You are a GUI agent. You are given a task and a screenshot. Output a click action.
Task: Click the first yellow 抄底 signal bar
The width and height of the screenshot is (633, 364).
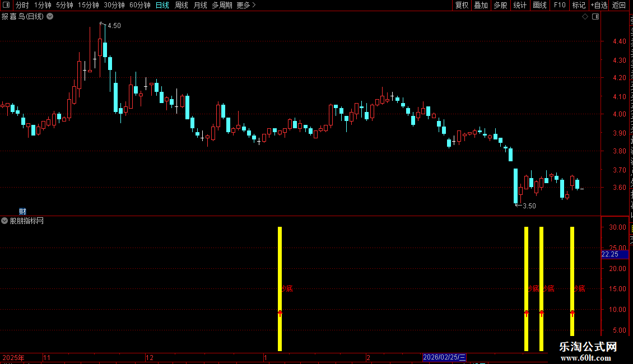tap(280, 288)
